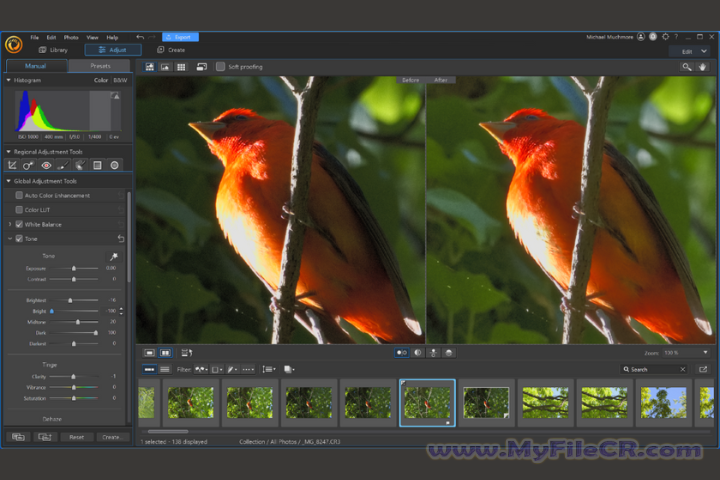Viewport: 720px width, 480px height.
Task: Select the Adjustment Selection tool
Action: 80,165
